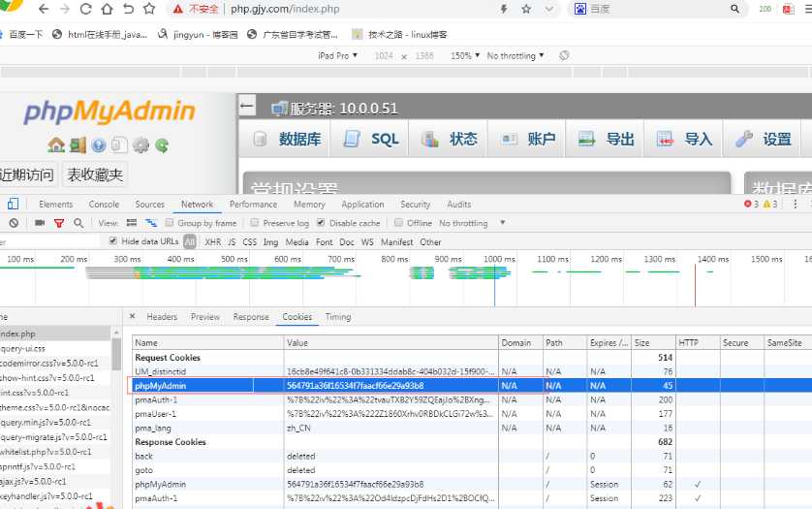This screenshot has width=812, height=509.
Task: Filter requests by XHR type
Action: click(213, 242)
